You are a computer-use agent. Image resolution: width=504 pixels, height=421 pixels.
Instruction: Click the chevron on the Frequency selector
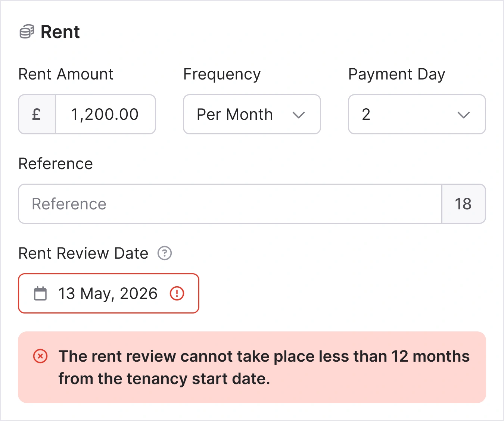[x=299, y=115]
